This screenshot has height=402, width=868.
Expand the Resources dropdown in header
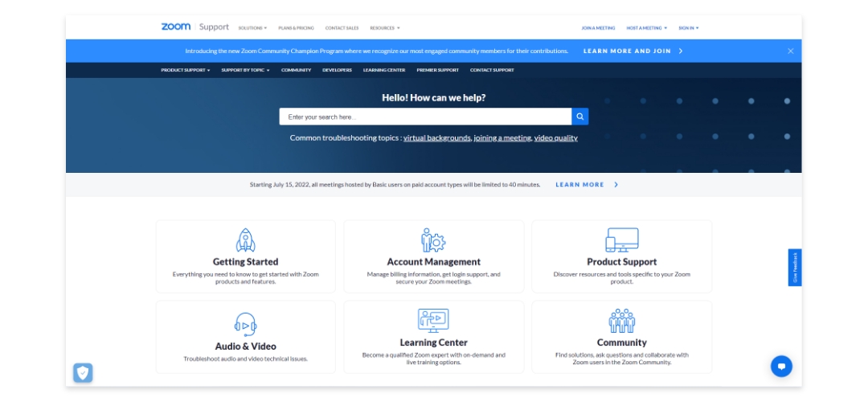384,28
